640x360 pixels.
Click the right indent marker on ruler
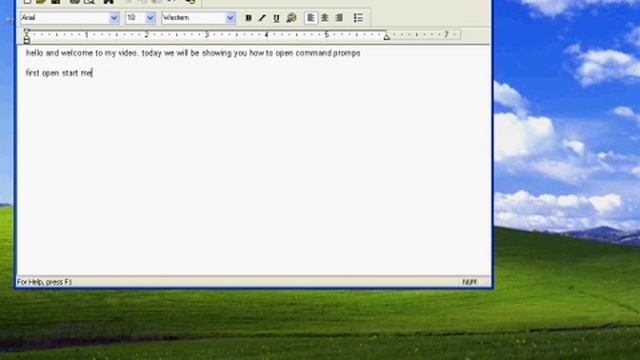[x=387, y=37]
